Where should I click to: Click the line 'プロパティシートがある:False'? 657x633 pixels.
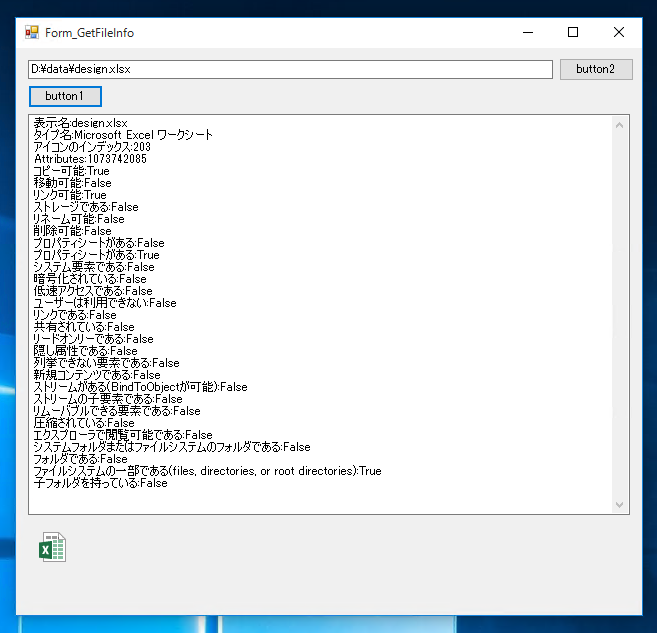99,243
